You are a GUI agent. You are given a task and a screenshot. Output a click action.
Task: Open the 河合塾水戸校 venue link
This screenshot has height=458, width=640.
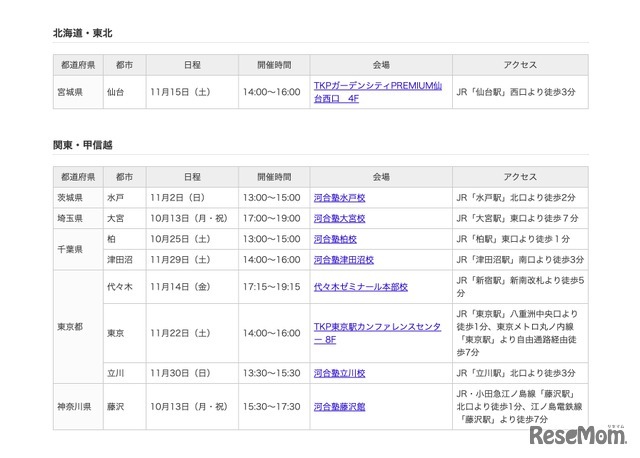pyautogui.click(x=339, y=198)
